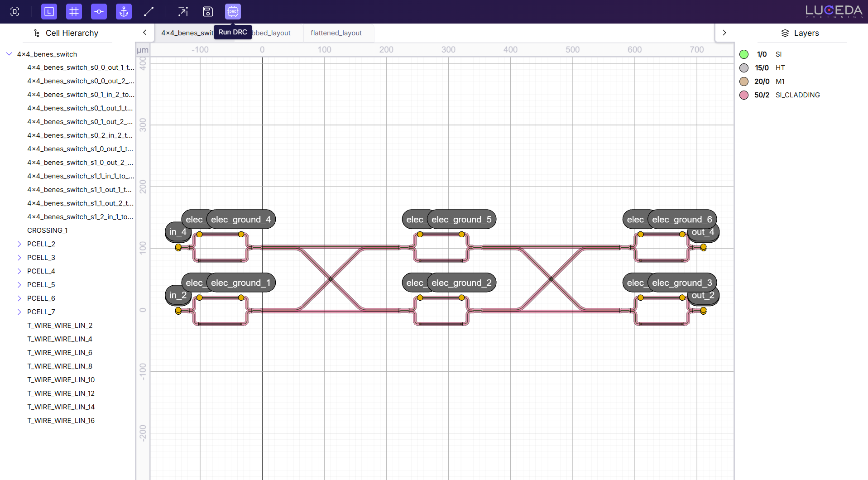Collapse the 4×4_benes_switch root node

(x=9, y=54)
